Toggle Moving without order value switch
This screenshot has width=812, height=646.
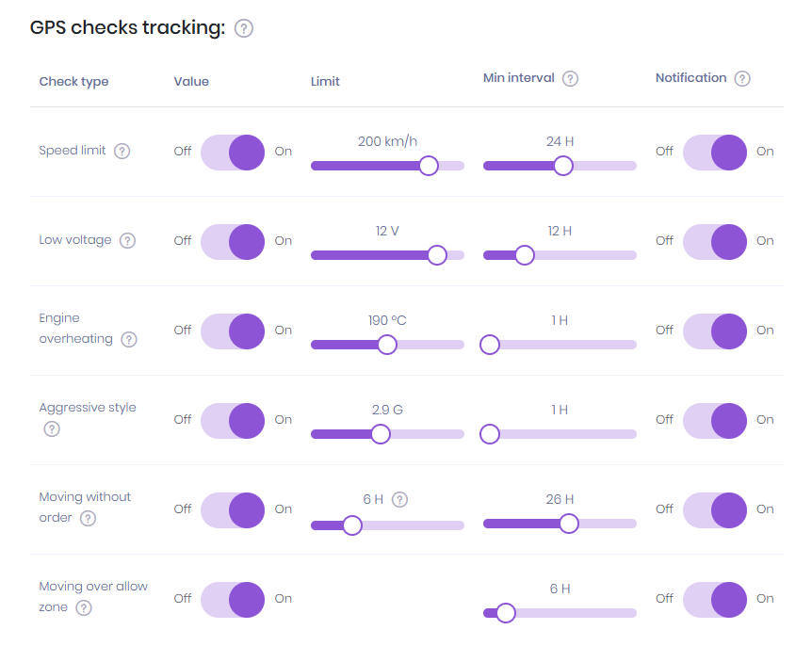coord(233,509)
